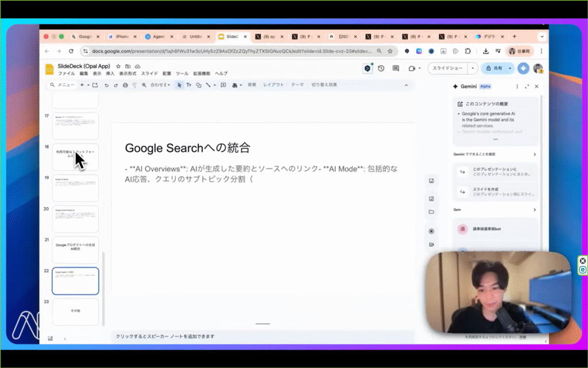Click the Gemini sparkle button near avatar
This screenshot has width=588, height=368.
[x=523, y=68]
